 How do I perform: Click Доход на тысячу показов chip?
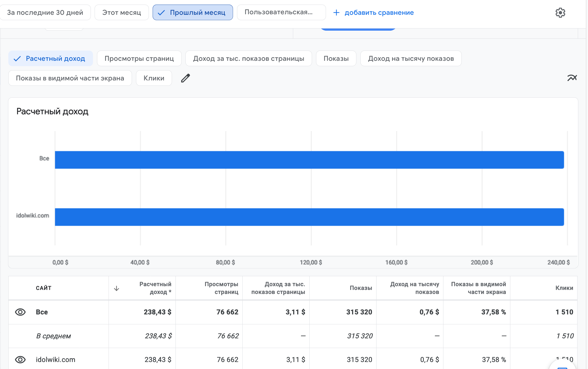coord(411,59)
